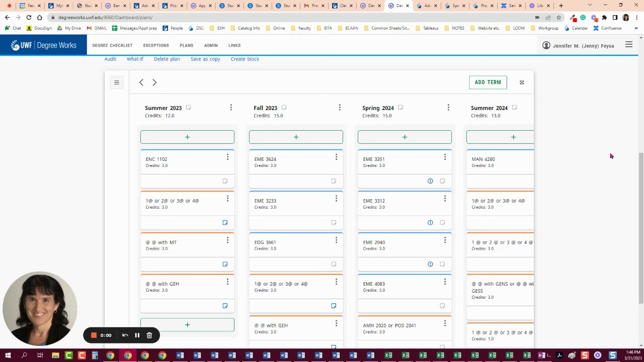Image resolution: width=644 pixels, height=362 pixels.
Task: Add a requirement to Fall 2023
Action: 296,137
